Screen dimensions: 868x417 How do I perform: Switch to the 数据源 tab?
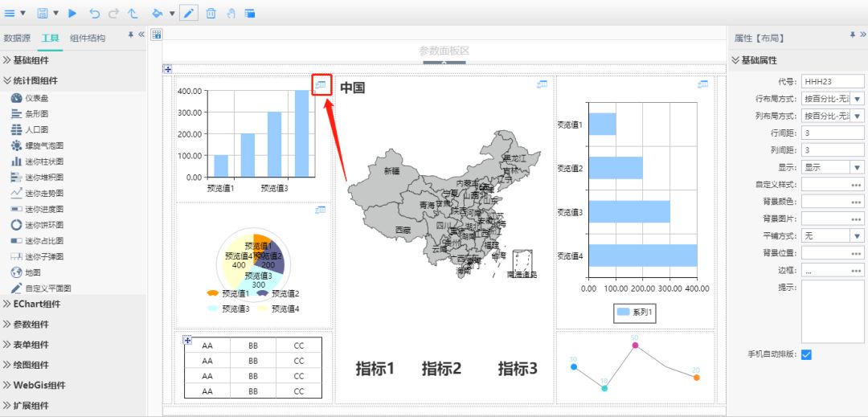pyautogui.click(x=17, y=38)
